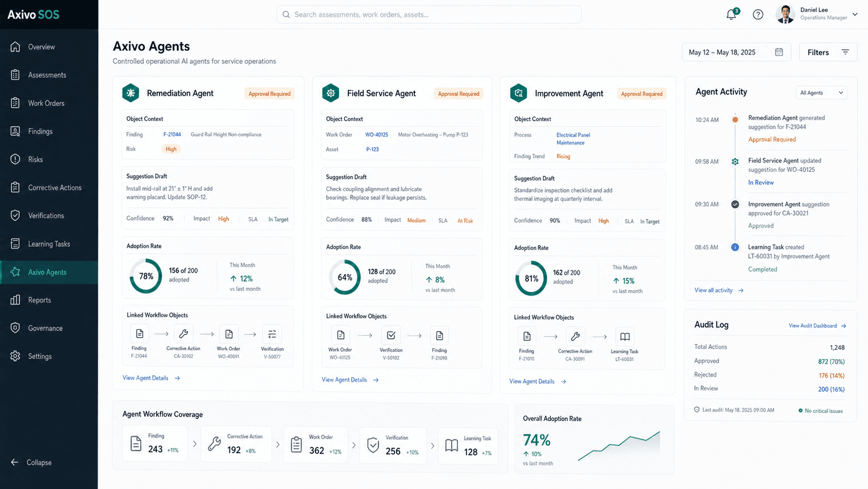This screenshot has height=489, width=868.
Task: Select the Learning Task 128 coverage card
Action: tap(468, 446)
